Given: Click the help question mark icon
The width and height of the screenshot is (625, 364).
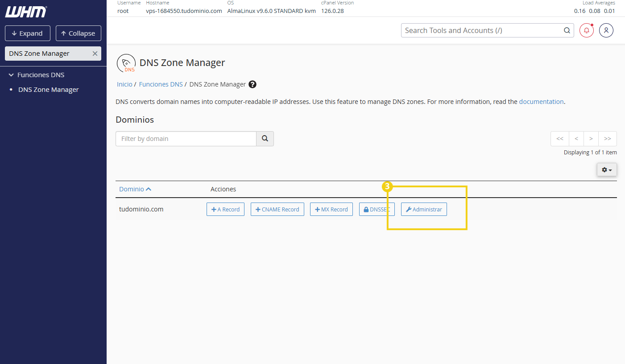Looking at the screenshot, I should tap(252, 84).
